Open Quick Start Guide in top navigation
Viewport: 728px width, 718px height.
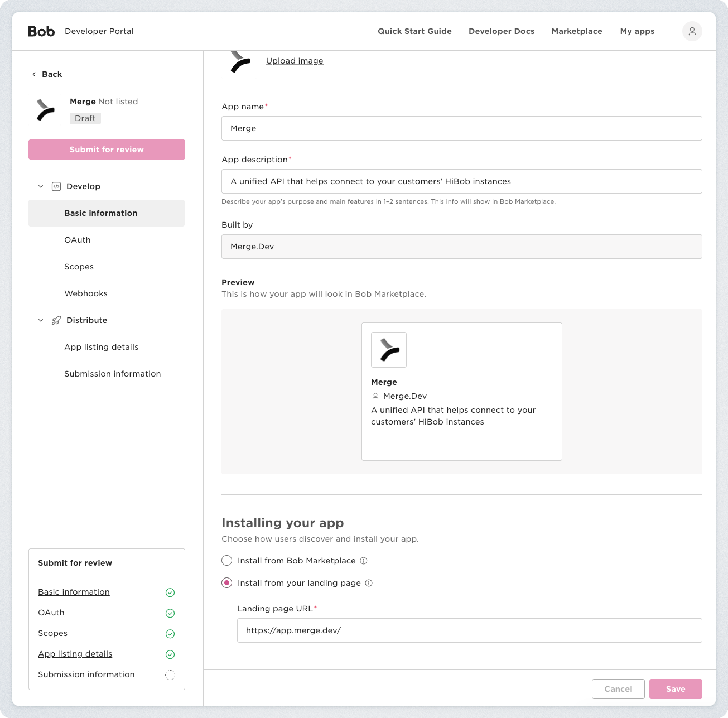click(414, 31)
